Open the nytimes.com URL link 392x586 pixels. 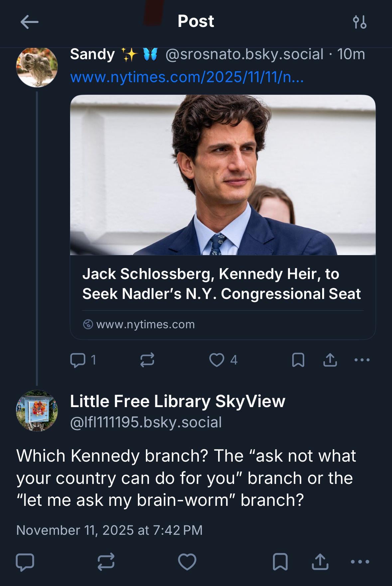187,77
